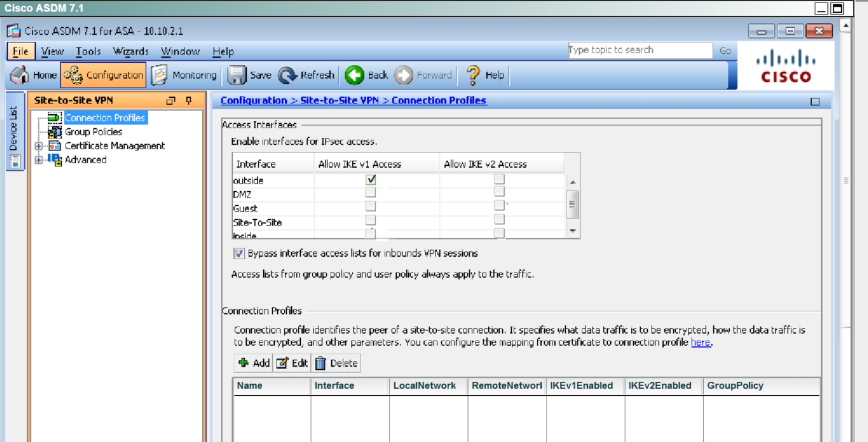
Task: Enable IKE v2 access for DMZ interface
Action: point(499,192)
